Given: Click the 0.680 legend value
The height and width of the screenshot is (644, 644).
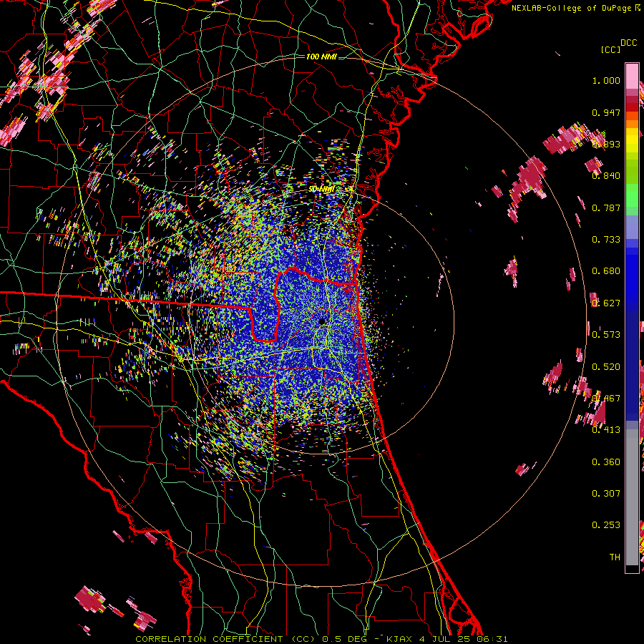Looking at the screenshot, I should pyautogui.click(x=606, y=271).
